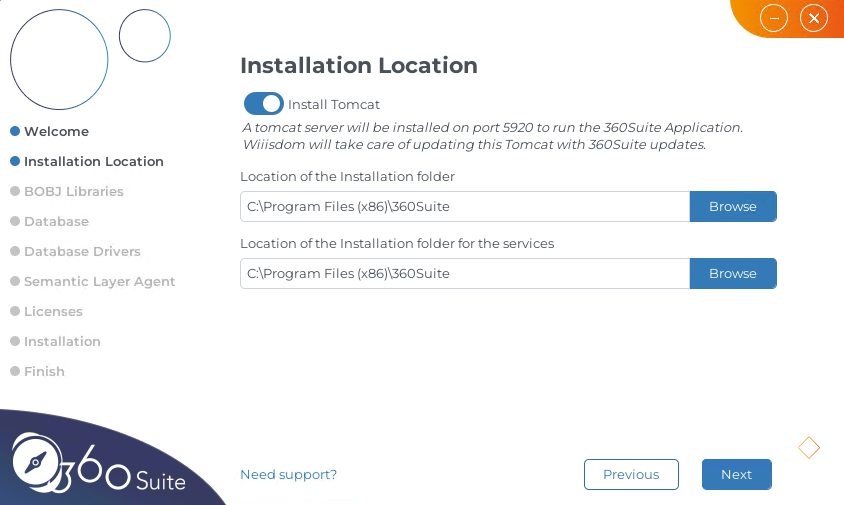Select the Finish step in sidebar
The image size is (844, 505).
(x=37, y=371)
